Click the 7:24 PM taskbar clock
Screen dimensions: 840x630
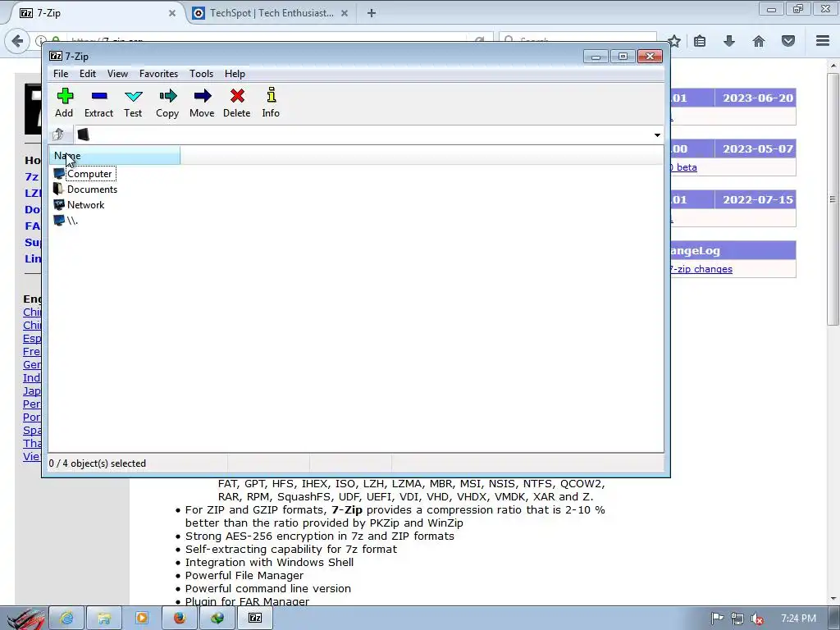pos(798,619)
